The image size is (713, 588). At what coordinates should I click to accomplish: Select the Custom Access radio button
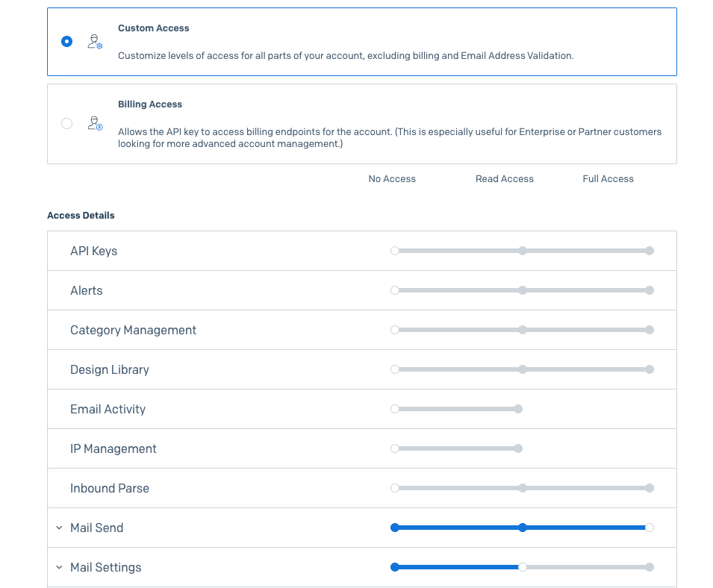pyautogui.click(x=67, y=42)
